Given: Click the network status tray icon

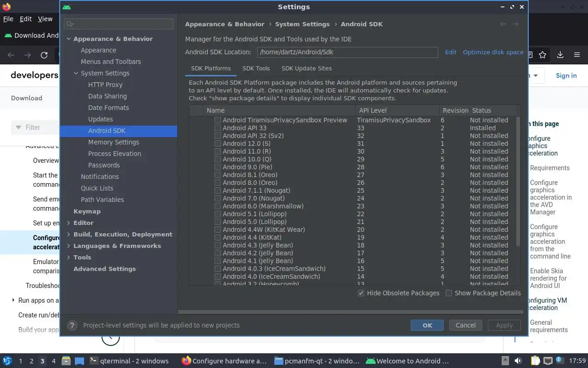Looking at the screenshot, I should (548, 361).
